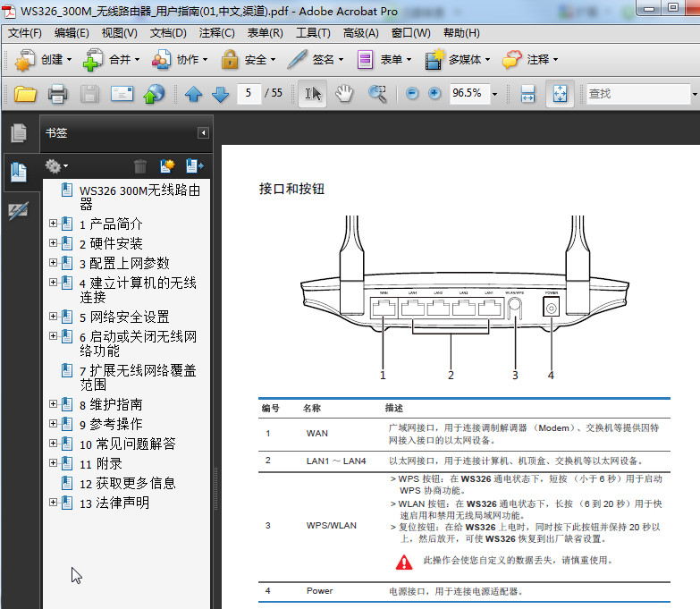
Task: Expand the '3 配置上网参数' bookmark
Action: coord(53,262)
